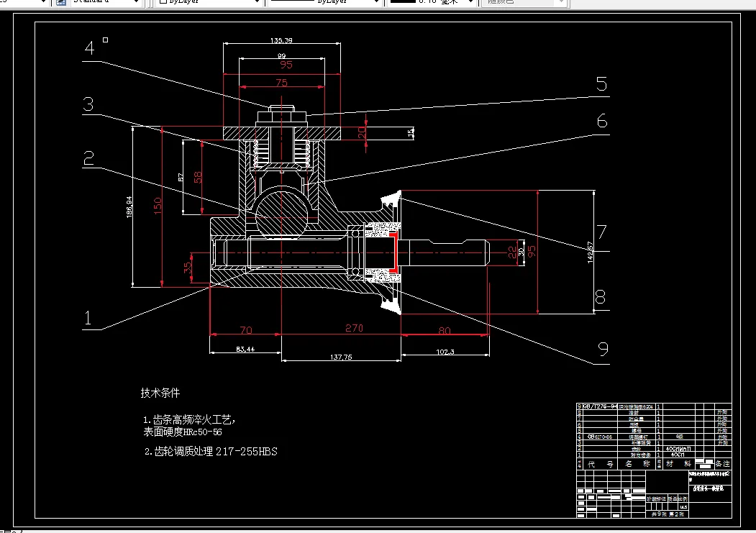
Task: Select the 共9张 第2张 sheet count text
Action: pyautogui.click(x=668, y=514)
